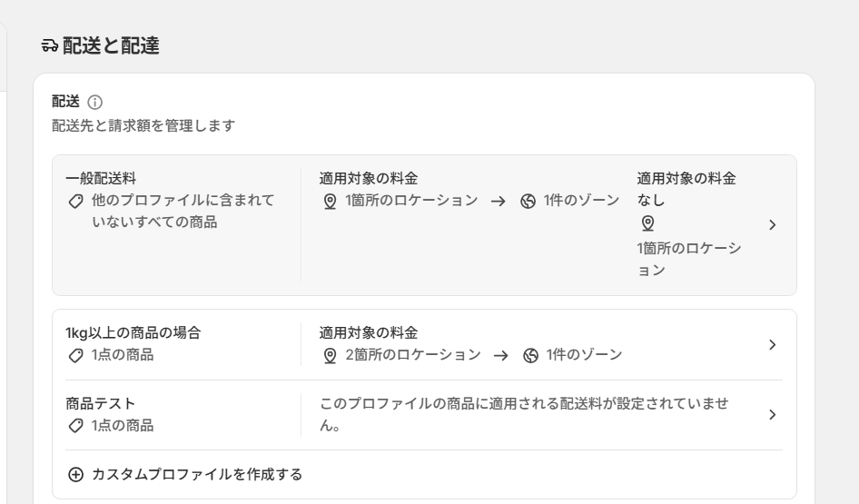Click the location pin below なし
The height and width of the screenshot is (504, 859).
point(647,223)
